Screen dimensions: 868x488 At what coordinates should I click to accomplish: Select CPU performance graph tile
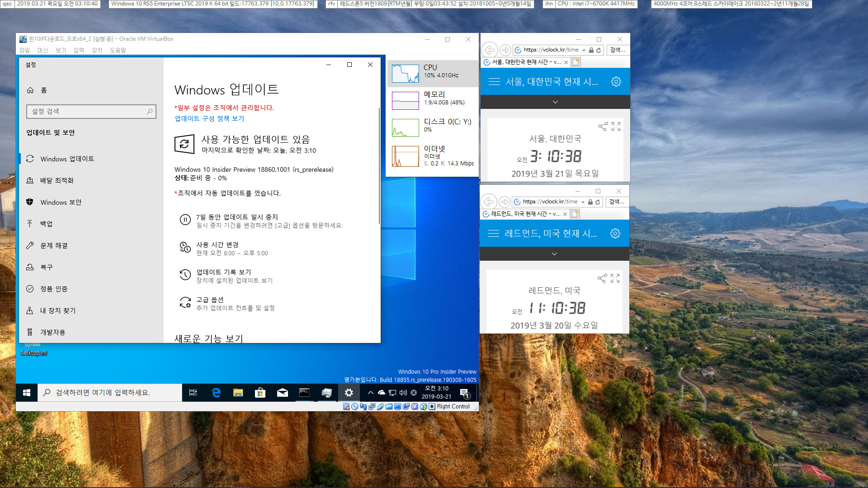[x=433, y=73]
